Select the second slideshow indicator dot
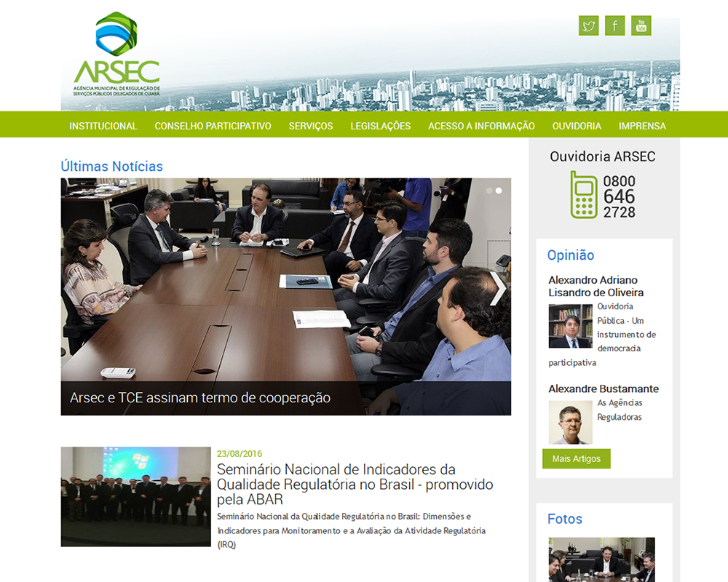Image resolution: width=728 pixels, height=582 pixels. [499, 191]
